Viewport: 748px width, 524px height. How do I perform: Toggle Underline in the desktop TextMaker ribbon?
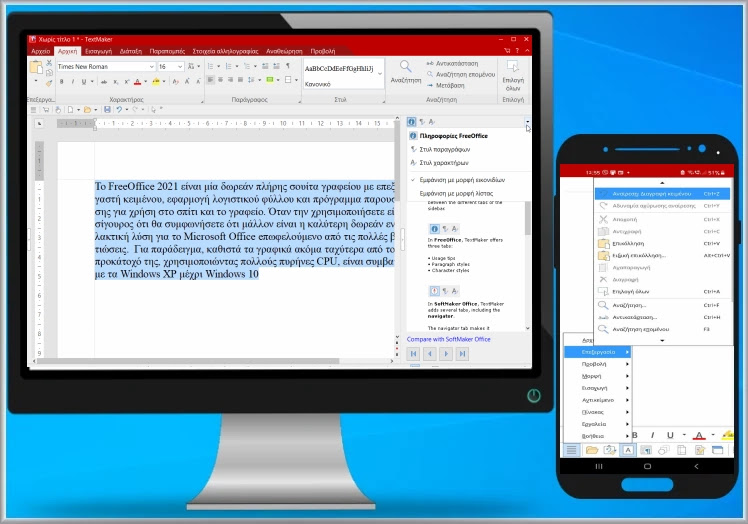pos(84,82)
